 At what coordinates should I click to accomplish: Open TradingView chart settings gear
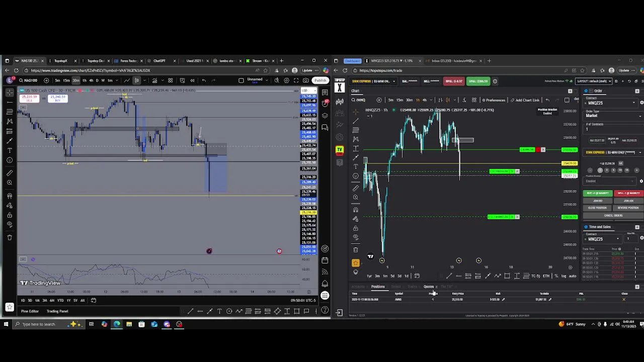(287, 80)
